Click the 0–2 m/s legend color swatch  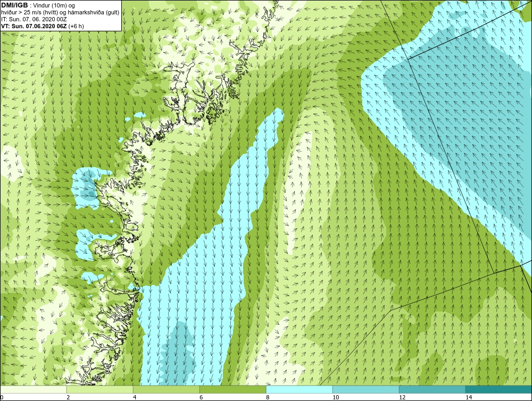33,389
